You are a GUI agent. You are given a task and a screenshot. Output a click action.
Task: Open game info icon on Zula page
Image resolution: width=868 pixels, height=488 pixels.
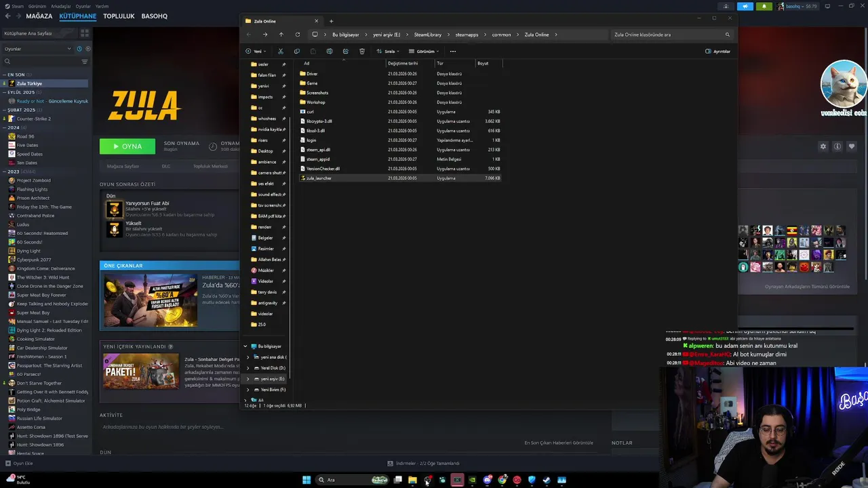point(837,146)
